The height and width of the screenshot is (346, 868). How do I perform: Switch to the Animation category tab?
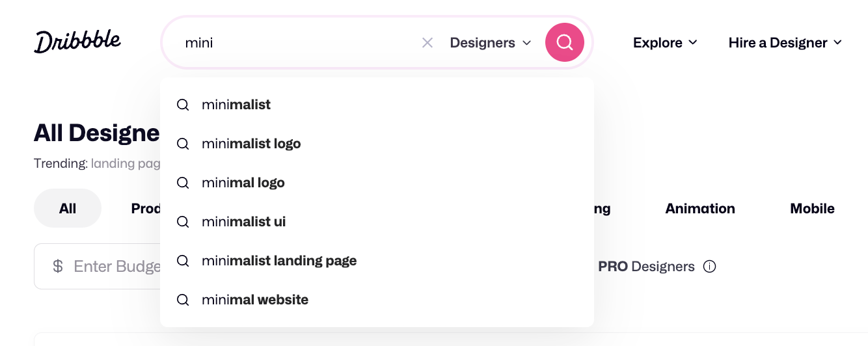pyautogui.click(x=700, y=209)
